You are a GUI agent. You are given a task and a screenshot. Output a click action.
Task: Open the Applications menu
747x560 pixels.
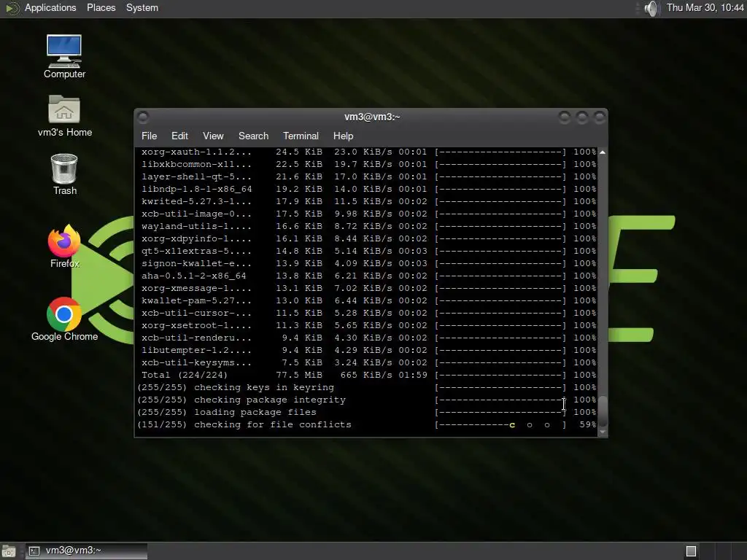point(50,7)
